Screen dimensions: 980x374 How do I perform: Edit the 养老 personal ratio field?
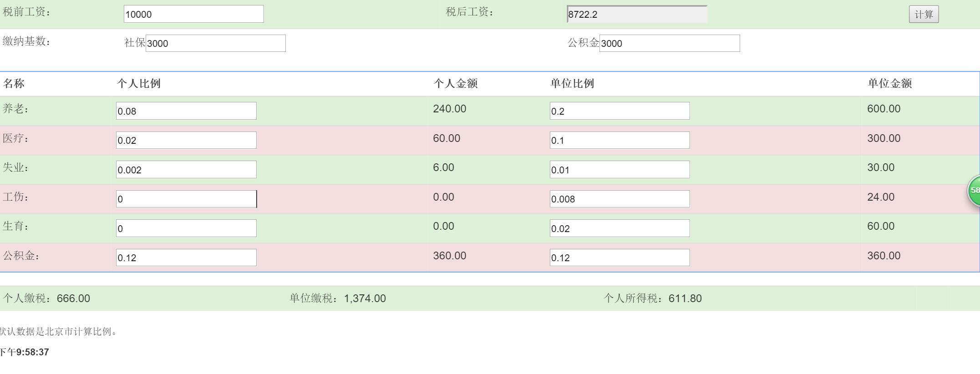click(x=186, y=111)
